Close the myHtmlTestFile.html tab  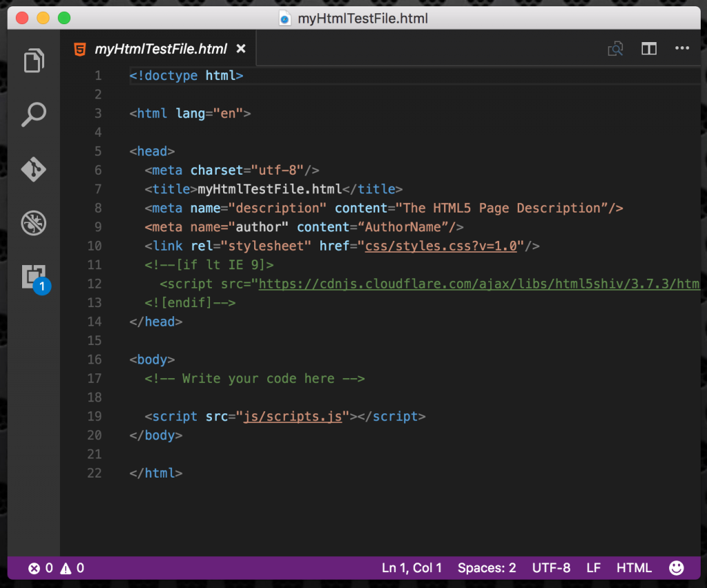[x=241, y=49]
